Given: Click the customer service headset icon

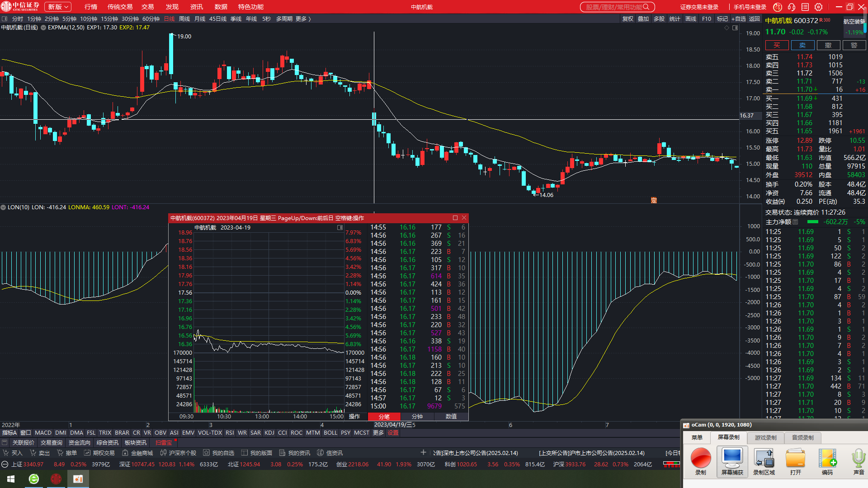Looking at the screenshot, I should [x=792, y=7].
